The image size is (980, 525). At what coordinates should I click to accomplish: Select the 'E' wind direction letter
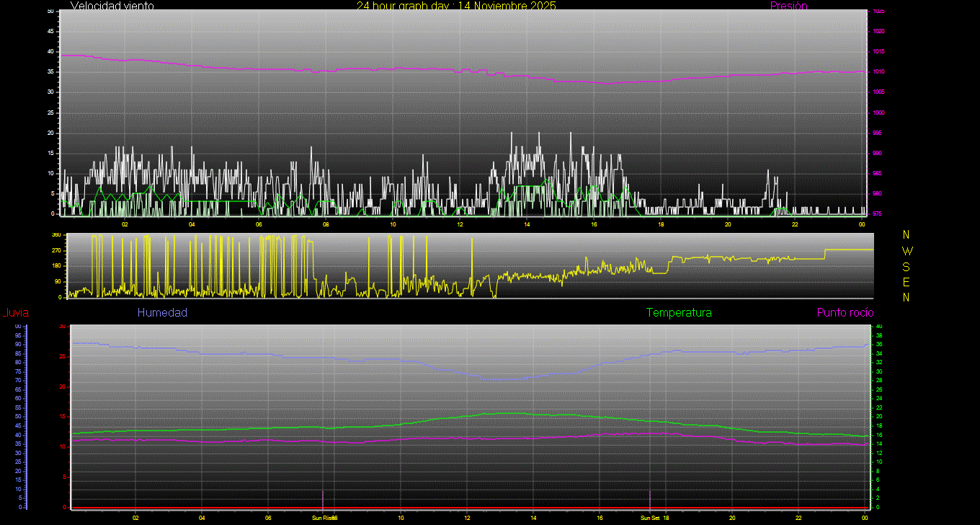[906, 282]
